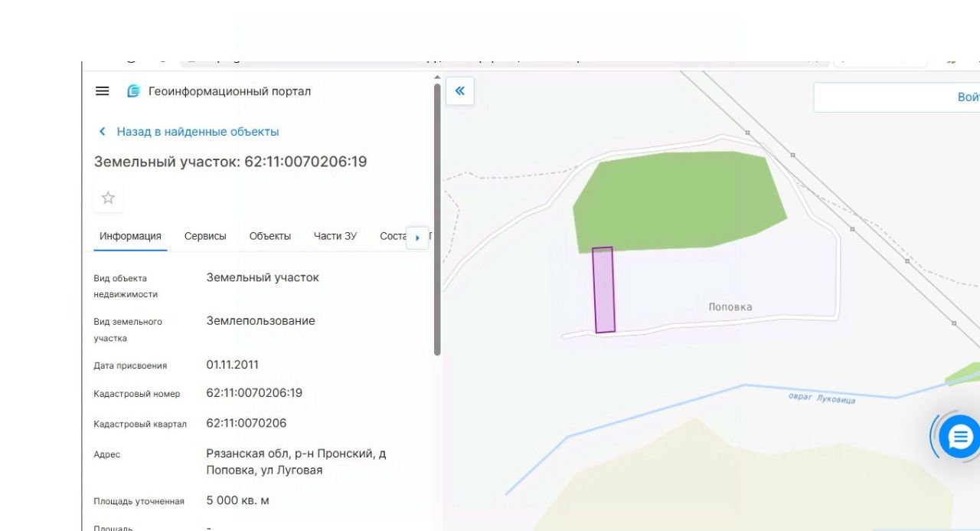Image resolution: width=980 pixels, height=531 pixels.
Task: Click the Войти button at top right
Action: tap(897, 97)
